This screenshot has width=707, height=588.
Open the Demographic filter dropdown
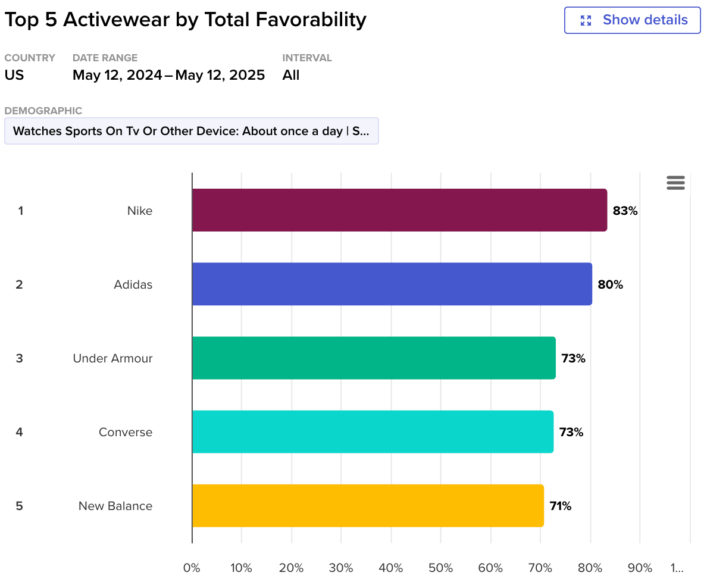(x=191, y=131)
